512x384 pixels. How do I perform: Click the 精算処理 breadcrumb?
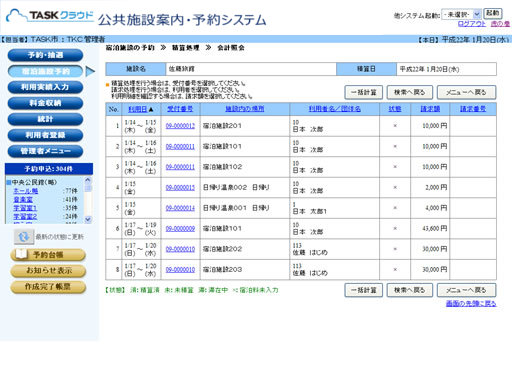[x=186, y=48]
